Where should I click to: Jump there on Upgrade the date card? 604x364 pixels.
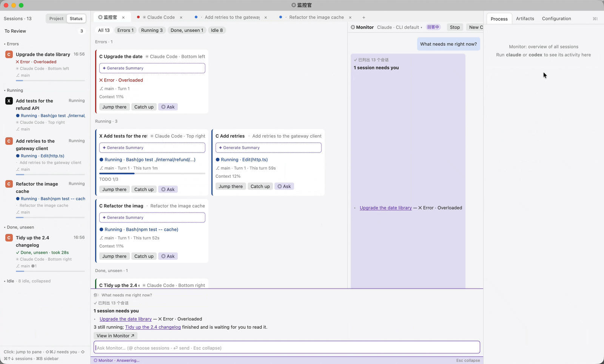coord(114,107)
